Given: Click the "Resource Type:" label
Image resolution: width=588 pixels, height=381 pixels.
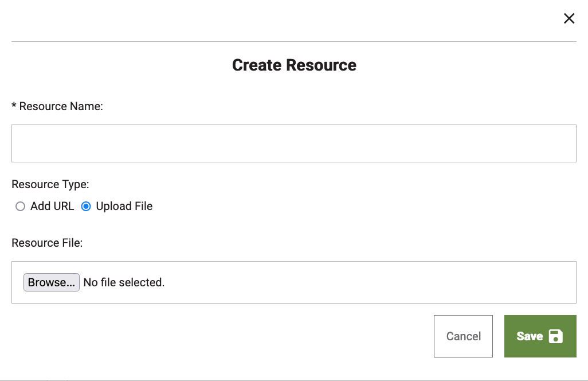Looking at the screenshot, I should pos(50,184).
